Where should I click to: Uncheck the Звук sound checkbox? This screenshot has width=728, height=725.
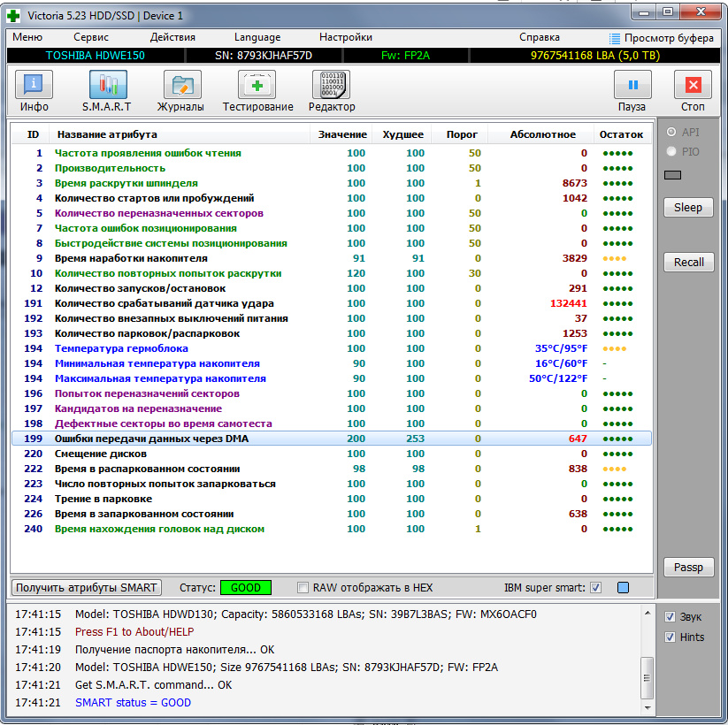pos(671,616)
